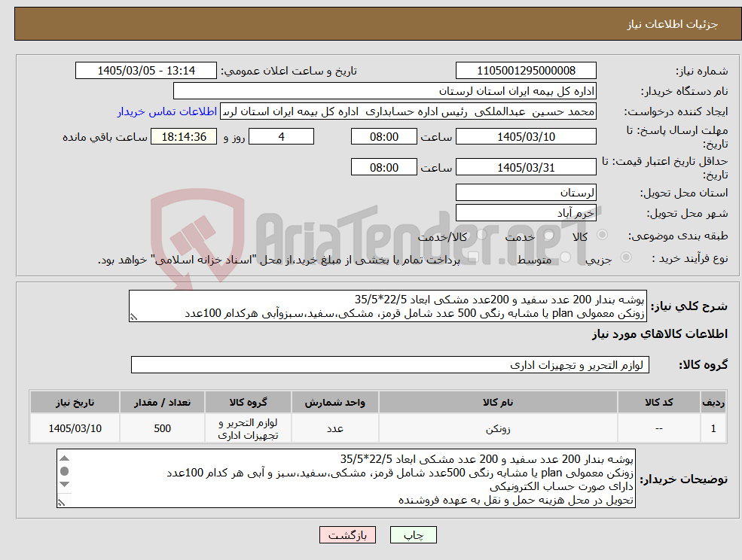742x560 pixels.
Task: Click the buyer organization name field
Action: point(385,91)
